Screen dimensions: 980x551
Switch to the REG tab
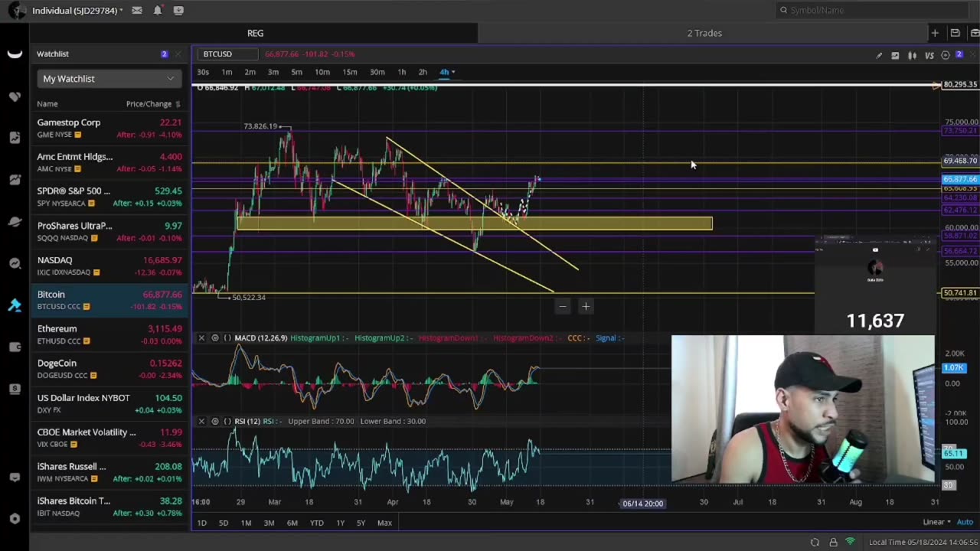click(256, 33)
